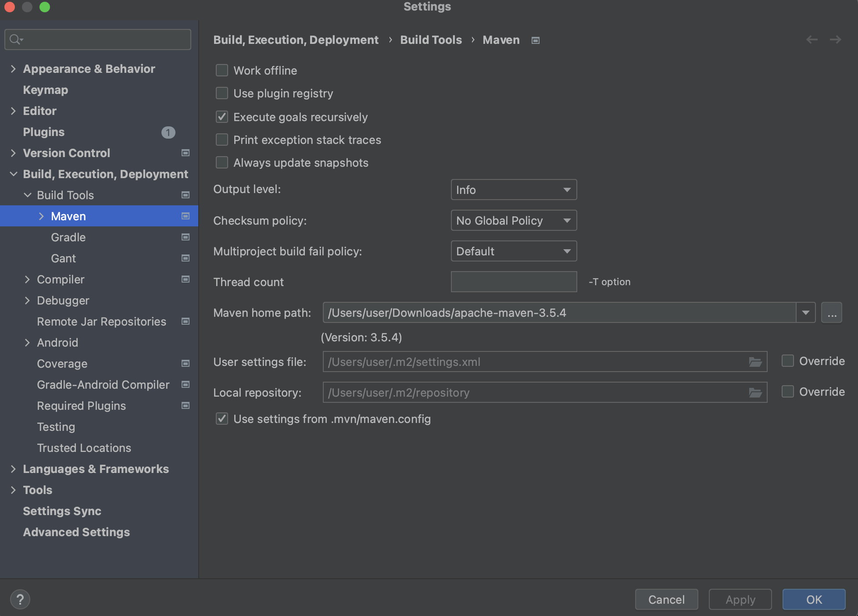Open Trusted Locations settings
Image resolution: width=858 pixels, height=616 pixels.
(84, 448)
